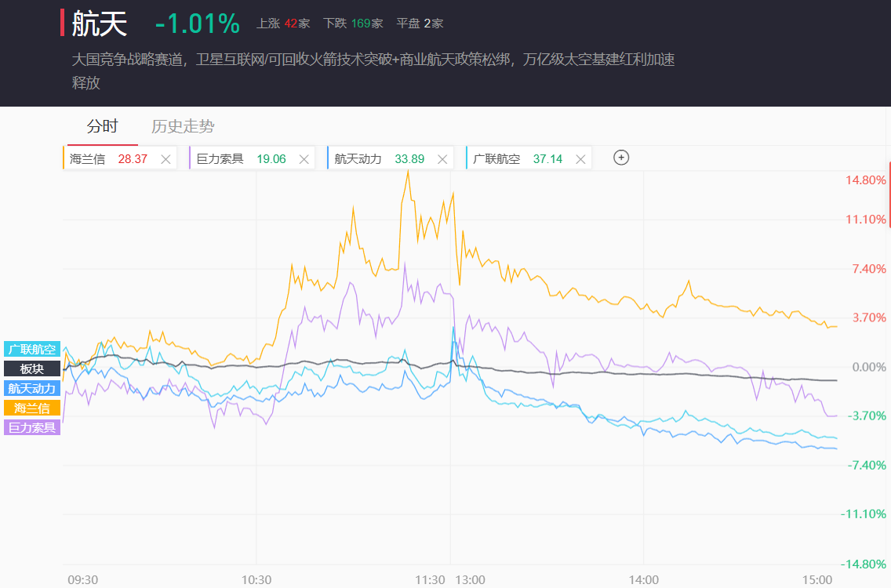Image resolution: width=891 pixels, height=588 pixels.
Task: Open the 航天动力 stock chip
Action: (358, 159)
